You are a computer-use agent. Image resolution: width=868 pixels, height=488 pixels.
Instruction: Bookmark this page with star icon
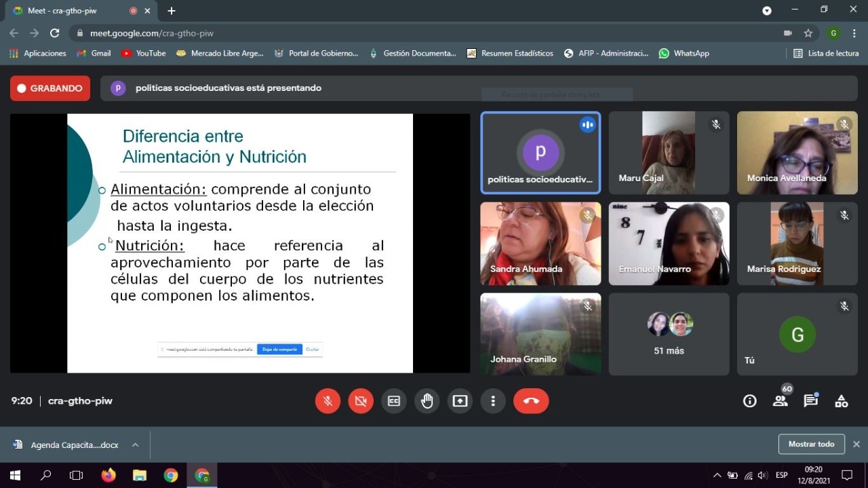click(808, 33)
